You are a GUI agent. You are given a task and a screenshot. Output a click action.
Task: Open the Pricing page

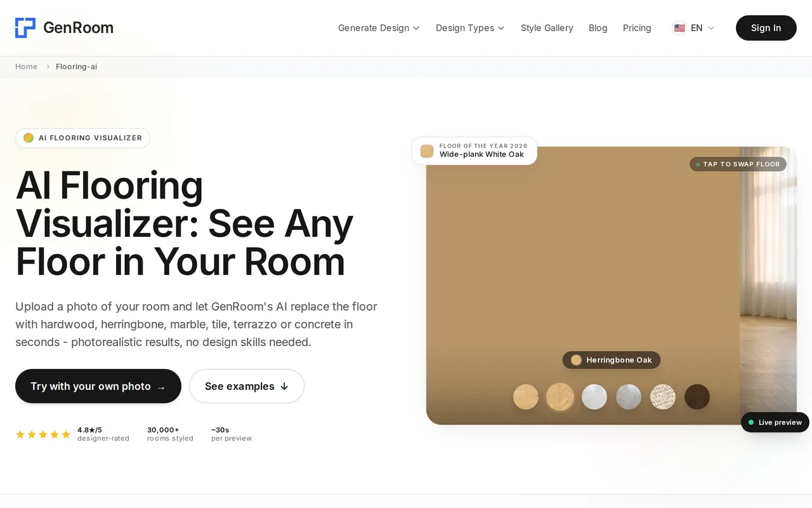637,28
